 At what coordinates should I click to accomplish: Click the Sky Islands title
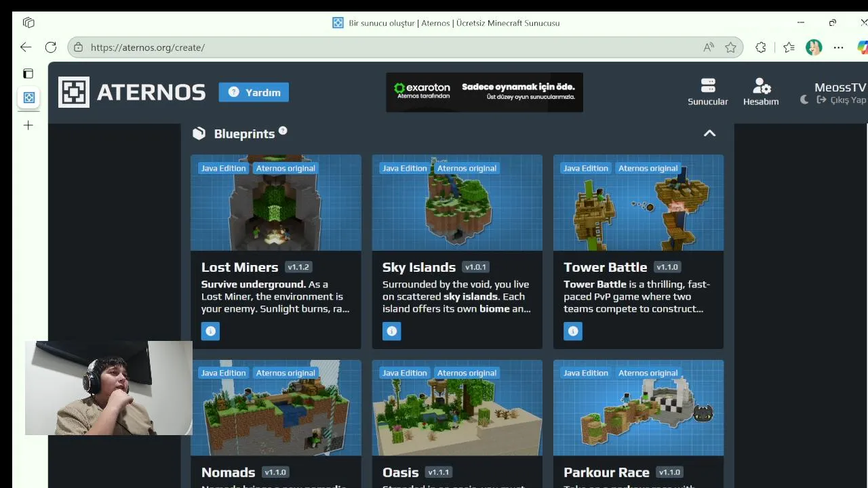(x=418, y=267)
